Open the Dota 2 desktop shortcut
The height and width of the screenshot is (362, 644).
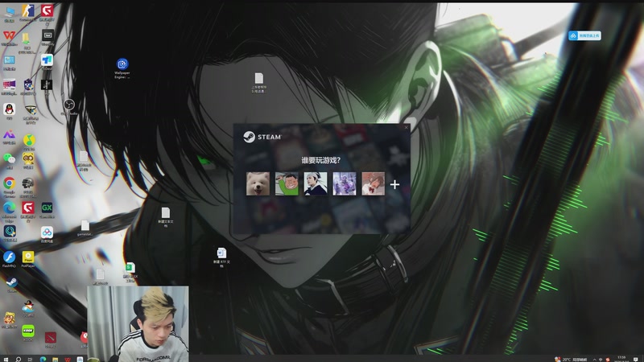[50, 339]
